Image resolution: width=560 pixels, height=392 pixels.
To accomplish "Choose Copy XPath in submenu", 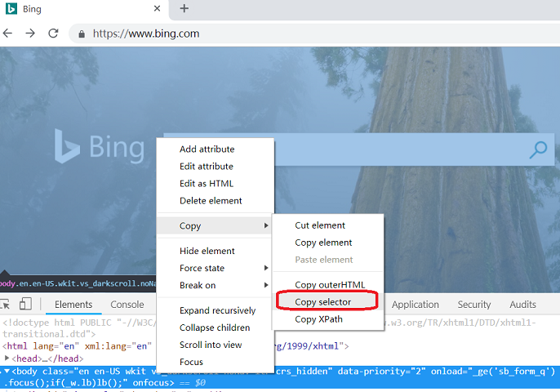I will pos(318,319).
